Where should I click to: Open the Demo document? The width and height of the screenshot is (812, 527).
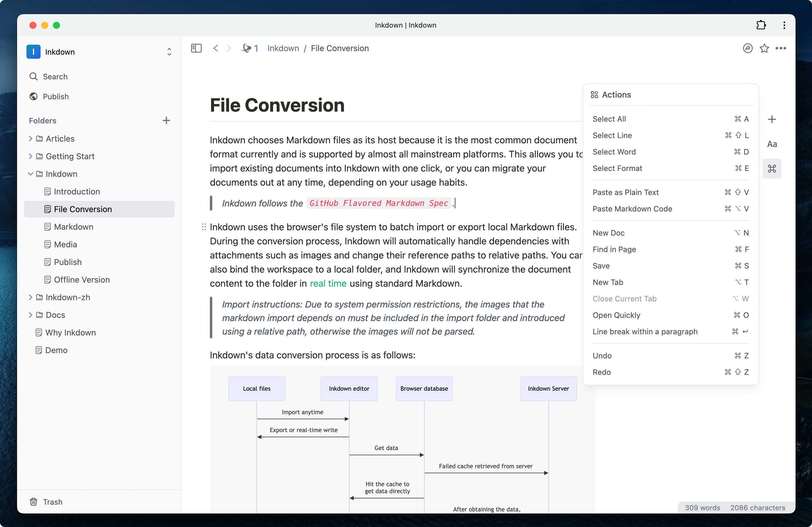point(99,350)
